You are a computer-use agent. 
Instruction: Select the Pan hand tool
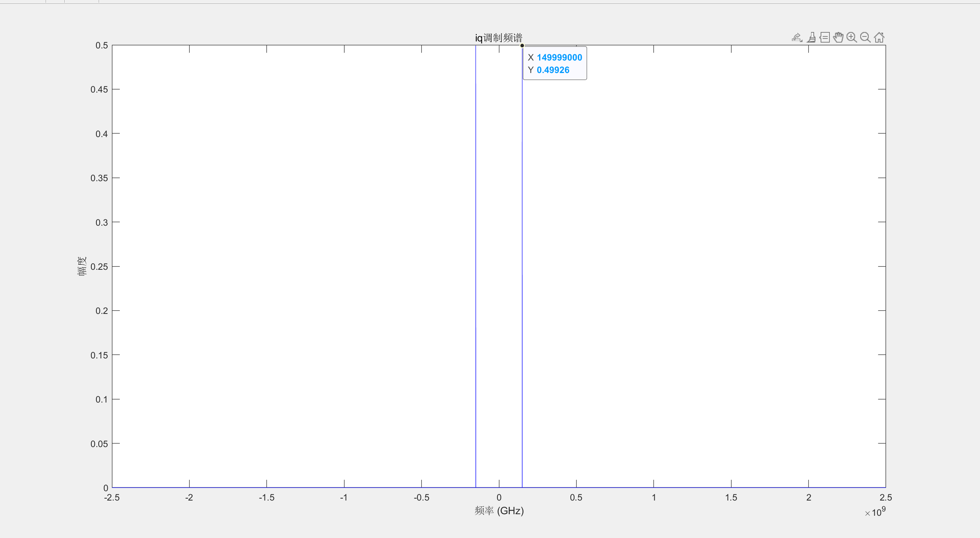coord(838,37)
